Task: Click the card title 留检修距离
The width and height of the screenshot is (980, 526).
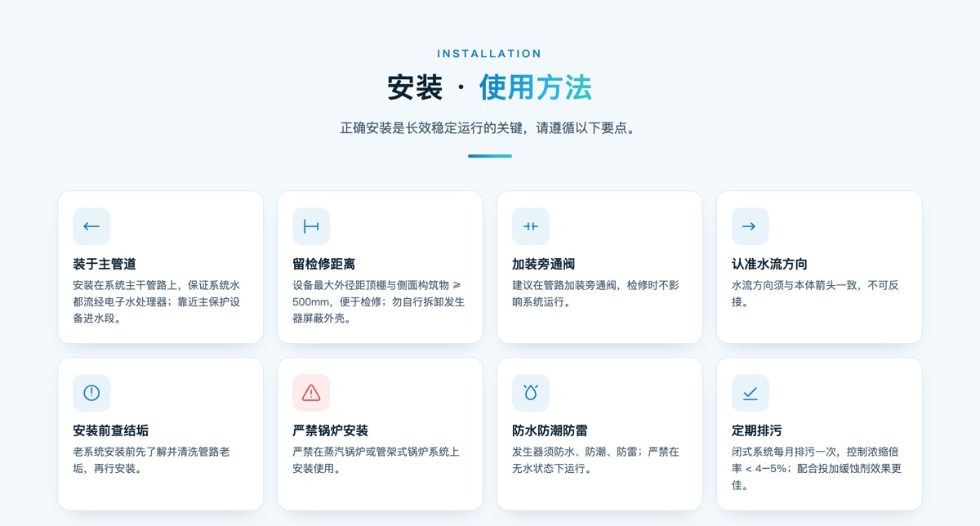Action: [x=324, y=264]
